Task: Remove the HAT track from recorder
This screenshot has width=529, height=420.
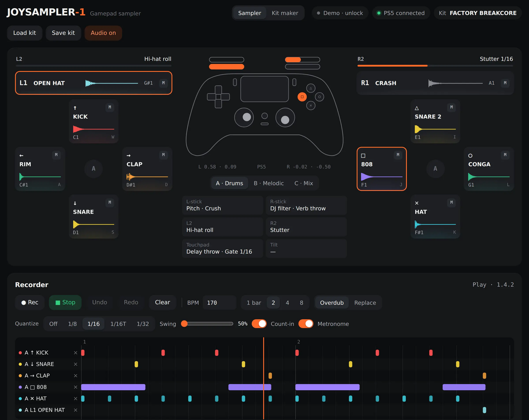Action: point(76,399)
